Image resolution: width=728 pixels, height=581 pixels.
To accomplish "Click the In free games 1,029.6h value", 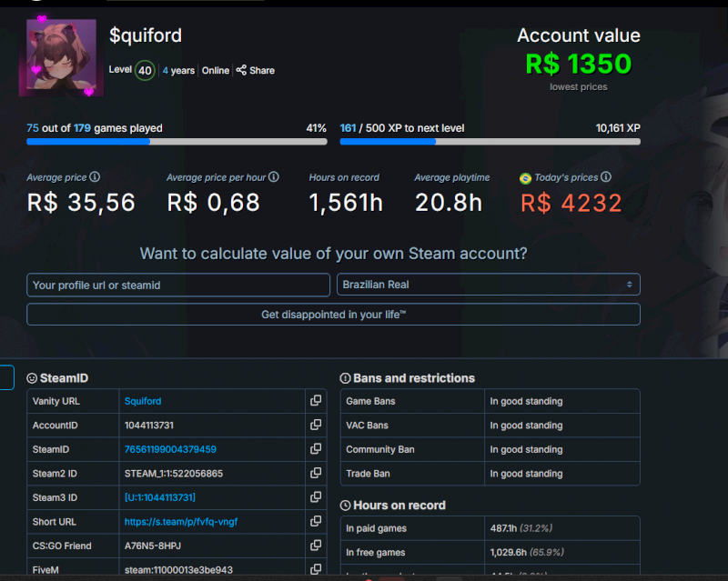I will [527, 552].
